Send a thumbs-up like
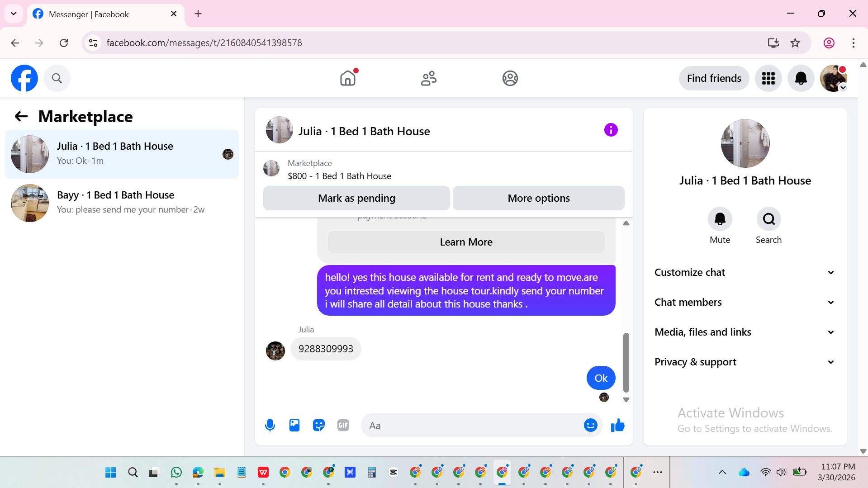Viewport: 868px width, 488px height. pos(618,425)
